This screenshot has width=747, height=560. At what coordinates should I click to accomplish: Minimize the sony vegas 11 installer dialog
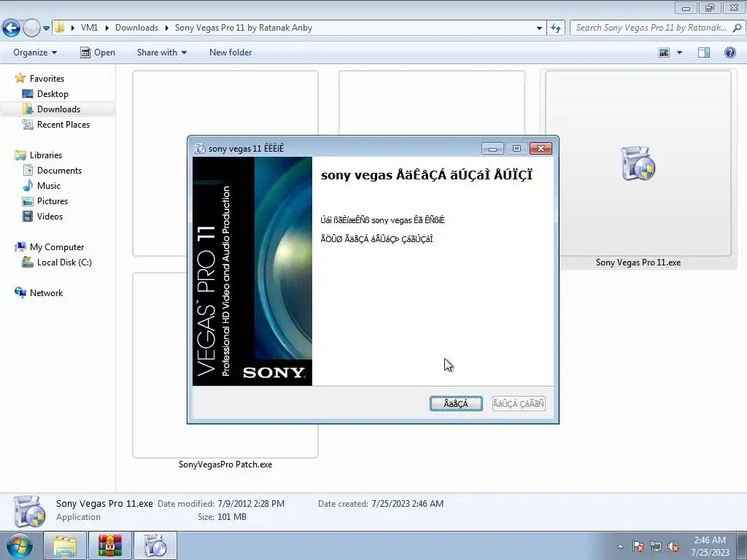(492, 149)
